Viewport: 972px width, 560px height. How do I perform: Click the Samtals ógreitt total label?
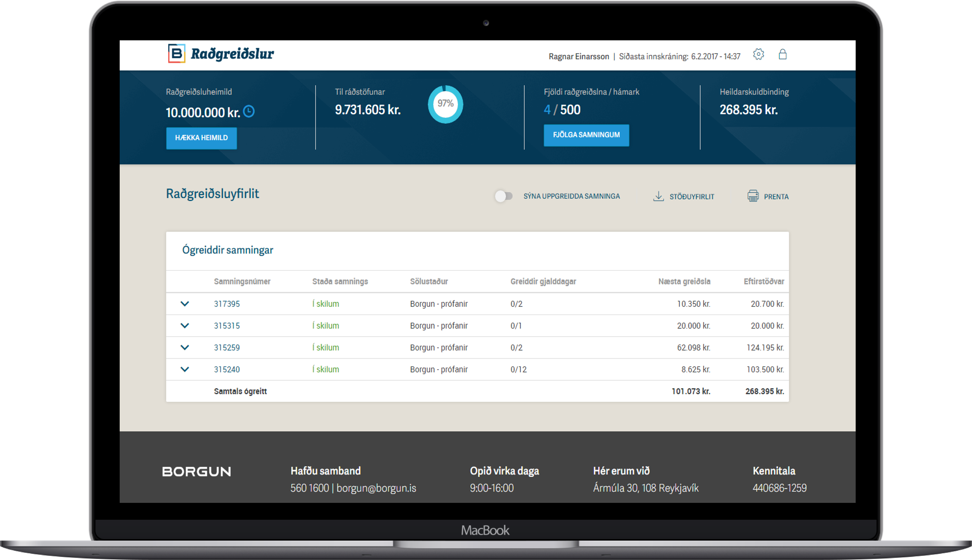[x=240, y=392]
